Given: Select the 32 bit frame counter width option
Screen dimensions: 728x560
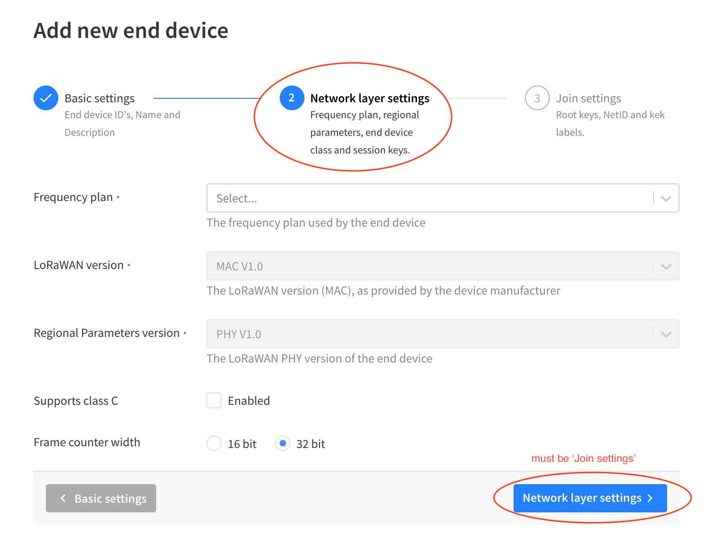Looking at the screenshot, I should 282,443.
